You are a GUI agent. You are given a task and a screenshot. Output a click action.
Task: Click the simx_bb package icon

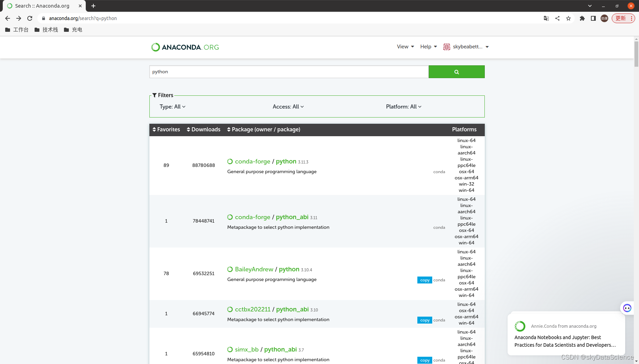(230, 349)
